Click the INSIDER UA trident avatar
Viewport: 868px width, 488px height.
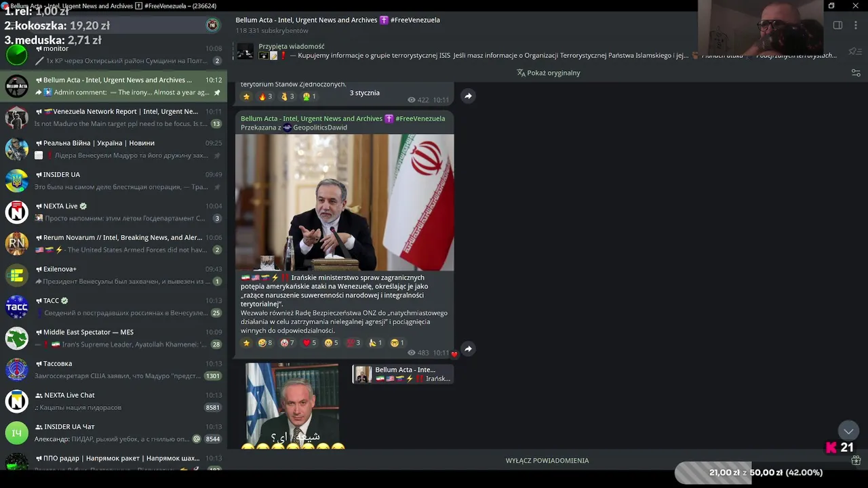(17, 181)
